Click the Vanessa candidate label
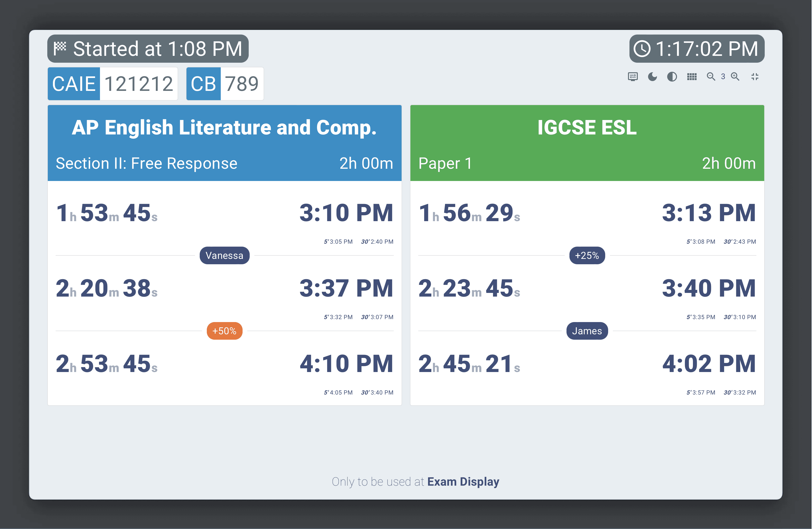 point(224,255)
